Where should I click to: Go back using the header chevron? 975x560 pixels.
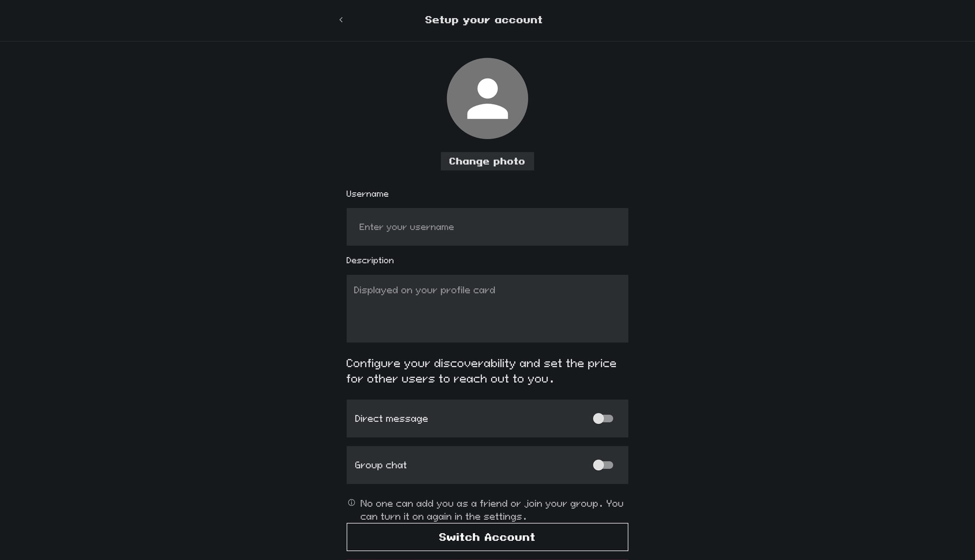(341, 20)
